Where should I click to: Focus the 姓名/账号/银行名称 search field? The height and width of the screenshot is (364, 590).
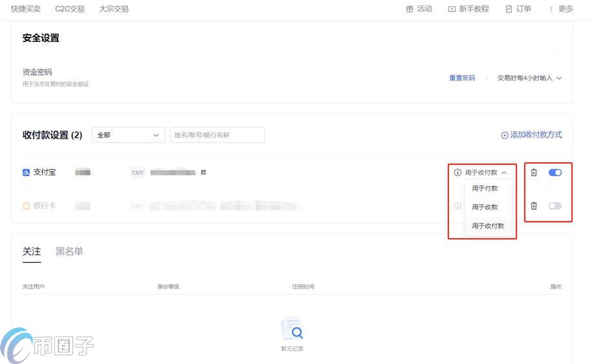click(218, 135)
